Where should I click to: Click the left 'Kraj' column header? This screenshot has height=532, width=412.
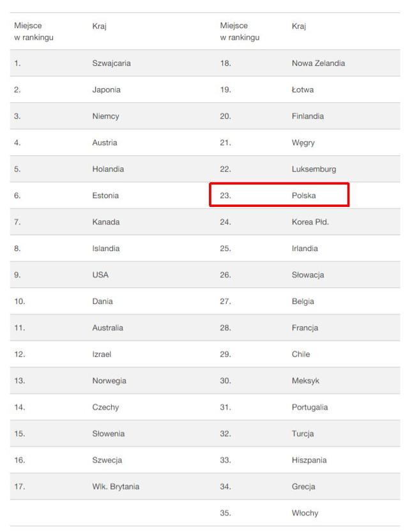click(99, 26)
